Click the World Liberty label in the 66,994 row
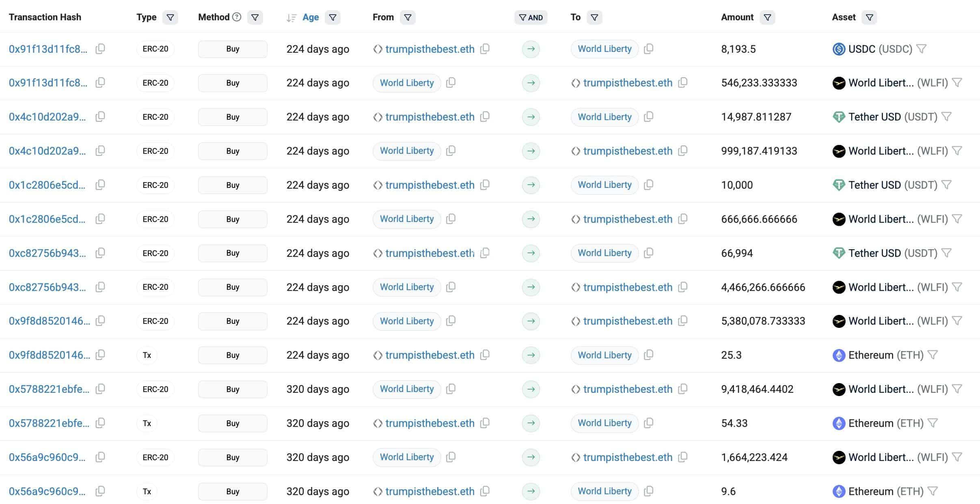Viewport: 980px width, 504px height. pos(604,253)
